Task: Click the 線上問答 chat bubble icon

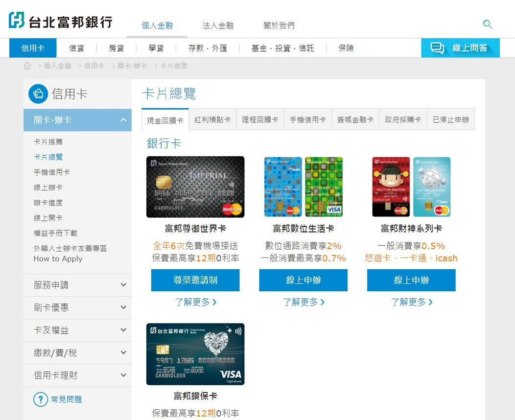Action: (437, 48)
